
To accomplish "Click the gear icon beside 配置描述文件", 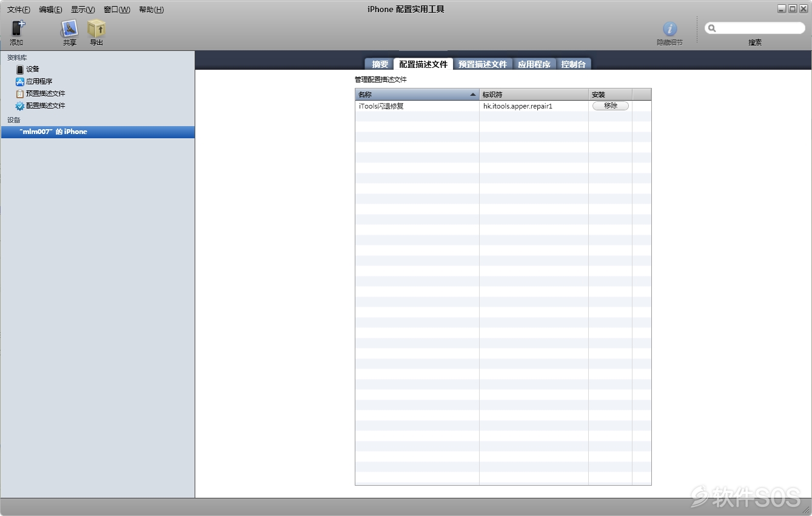I will (20, 106).
